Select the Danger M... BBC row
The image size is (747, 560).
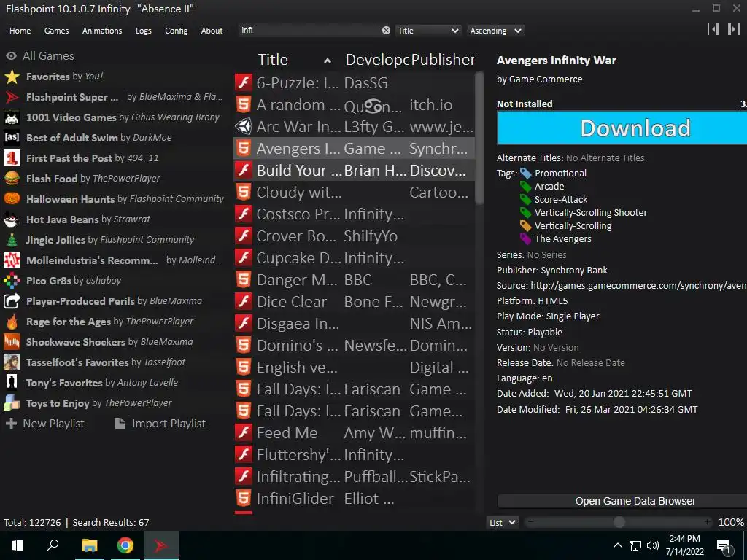pyautogui.click(x=354, y=280)
